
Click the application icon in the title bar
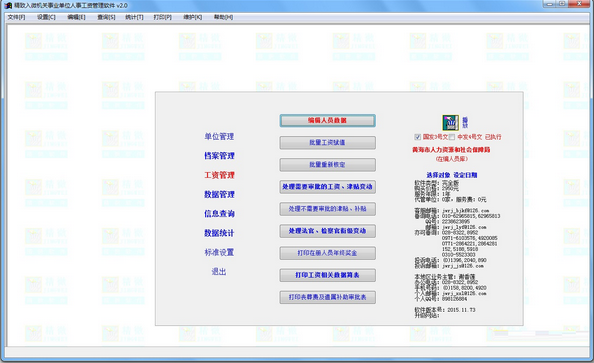point(8,5)
